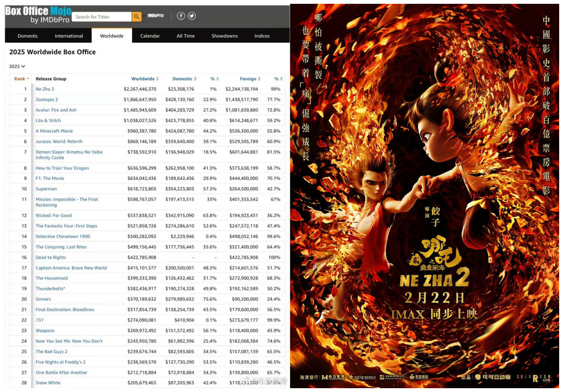The width and height of the screenshot is (563, 392).
Task: Select the Worldwide tab
Action: (112, 36)
